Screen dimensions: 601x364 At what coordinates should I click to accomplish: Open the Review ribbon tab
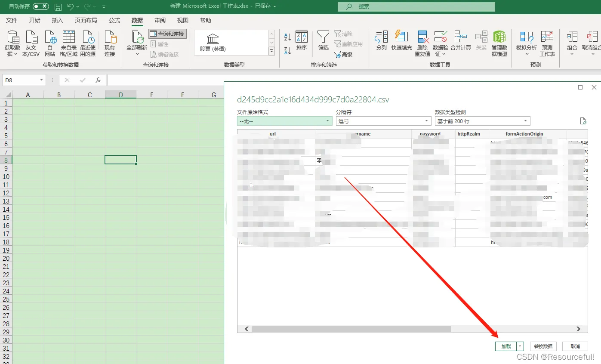(160, 20)
